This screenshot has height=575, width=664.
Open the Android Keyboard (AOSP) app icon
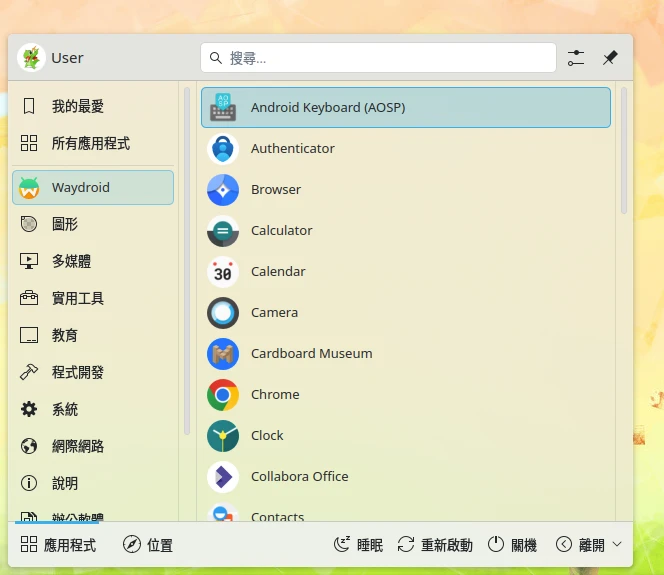click(223, 108)
